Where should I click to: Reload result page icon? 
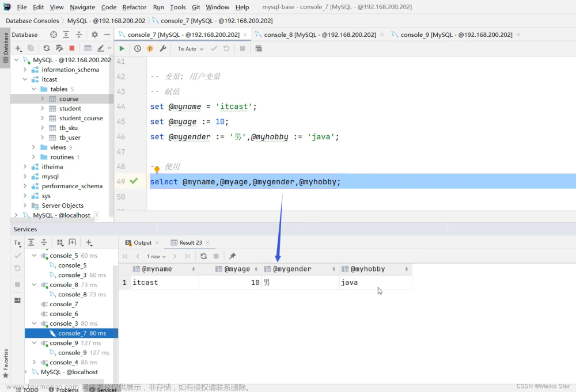coord(203,256)
